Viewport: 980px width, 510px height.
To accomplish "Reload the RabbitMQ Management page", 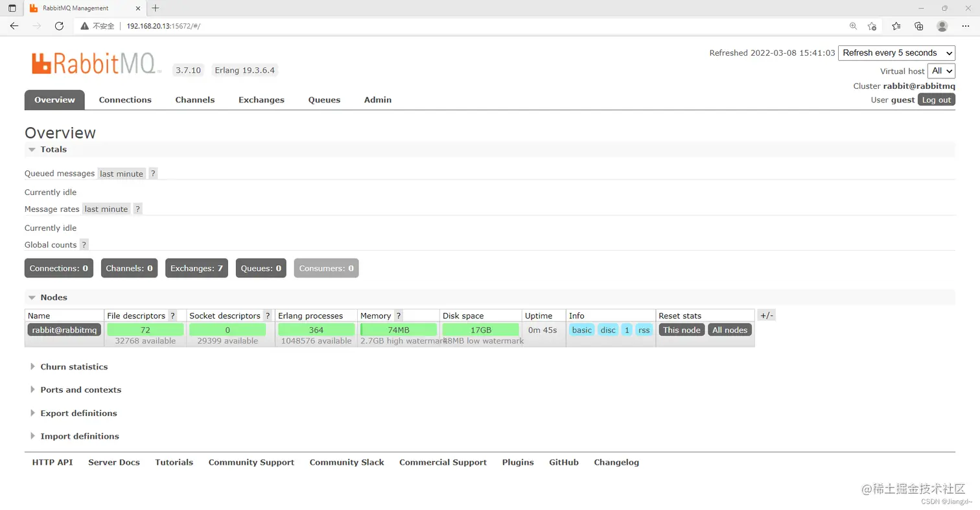I will [59, 26].
